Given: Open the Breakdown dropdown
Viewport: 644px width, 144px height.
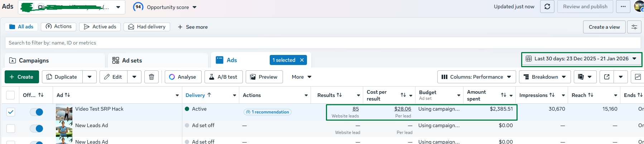Looking at the screenshot, I should pos(545,77).
